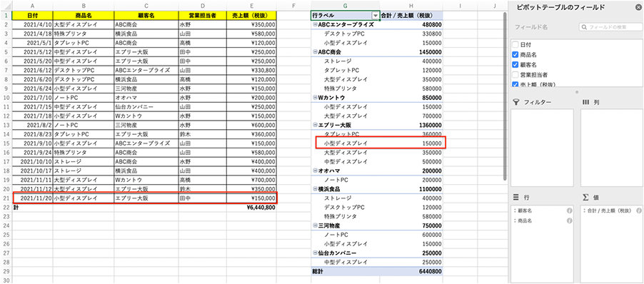This screenshot has height=284, width=644.
Task: Uncheck the 商品名 field checkbox
Action: (515, 54)
